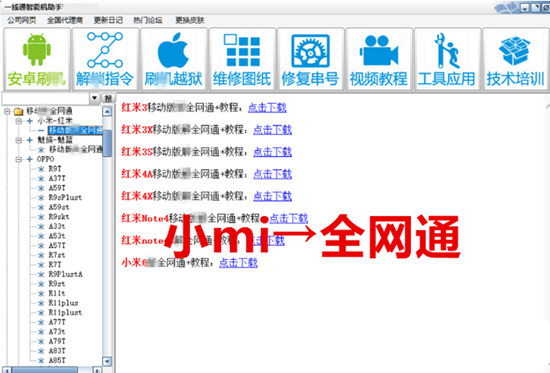This screenshot has width=550, height=373.
Task: Open the 更换皮肤 skin menu
Action: tap(190, 20)
